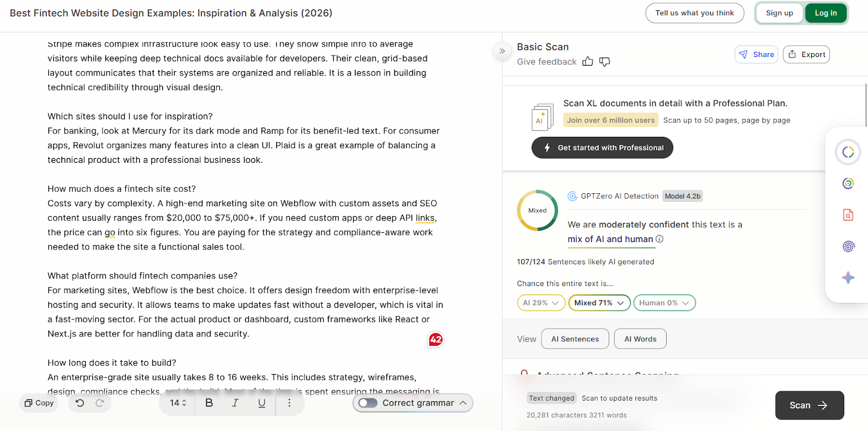Undo the last text edit
Screen dimensions: 868x431
click(80, 403)
